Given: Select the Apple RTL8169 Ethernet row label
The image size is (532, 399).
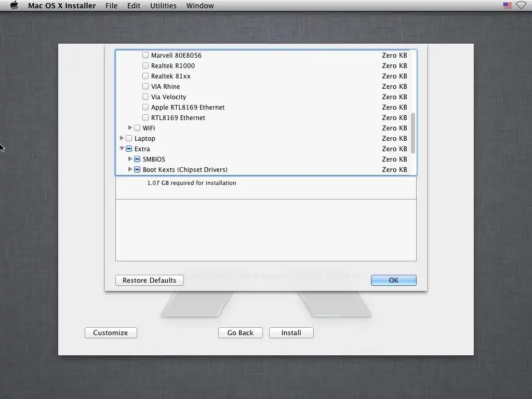Looking at the screenshot, I should point(188,108).
